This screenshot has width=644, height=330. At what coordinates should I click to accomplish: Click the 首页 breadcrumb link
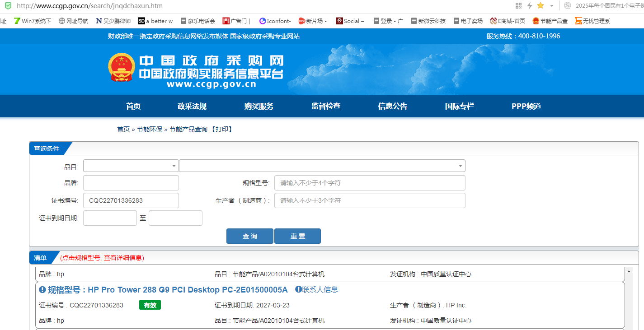tap(123, 129)
